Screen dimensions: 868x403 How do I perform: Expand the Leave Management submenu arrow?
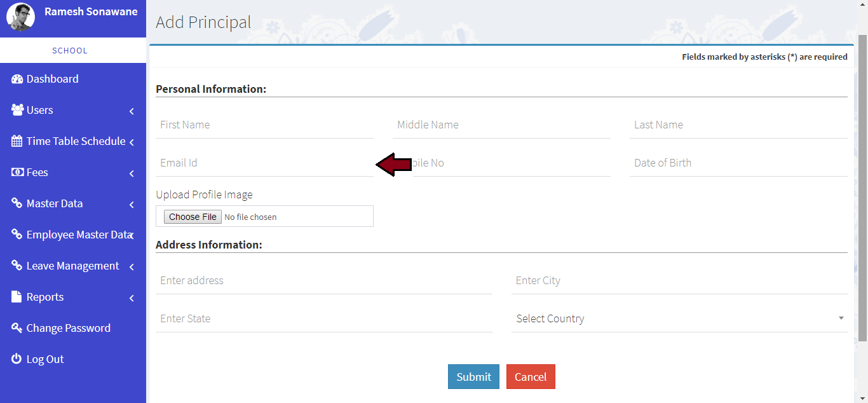(132, 267)
